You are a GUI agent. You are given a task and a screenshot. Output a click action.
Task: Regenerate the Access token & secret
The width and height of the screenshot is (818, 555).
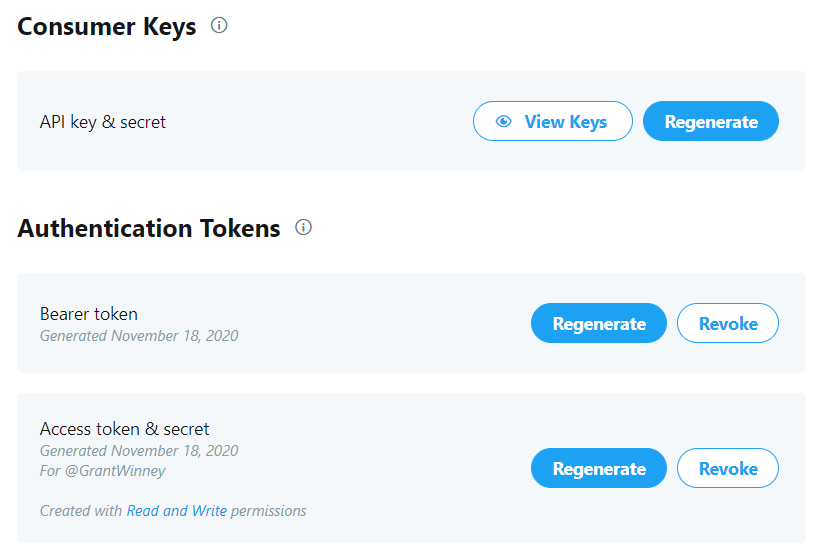pyautogui.click(x=599, y=468)
